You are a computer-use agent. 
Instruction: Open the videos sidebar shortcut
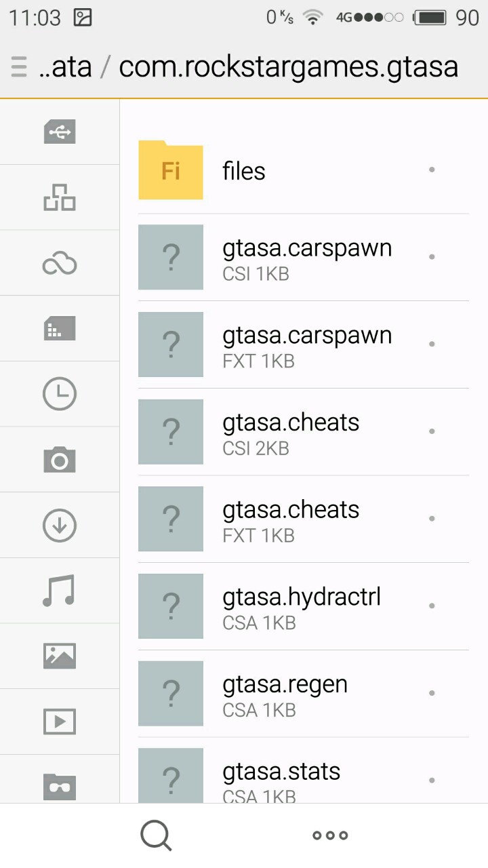tap(60, 722)
